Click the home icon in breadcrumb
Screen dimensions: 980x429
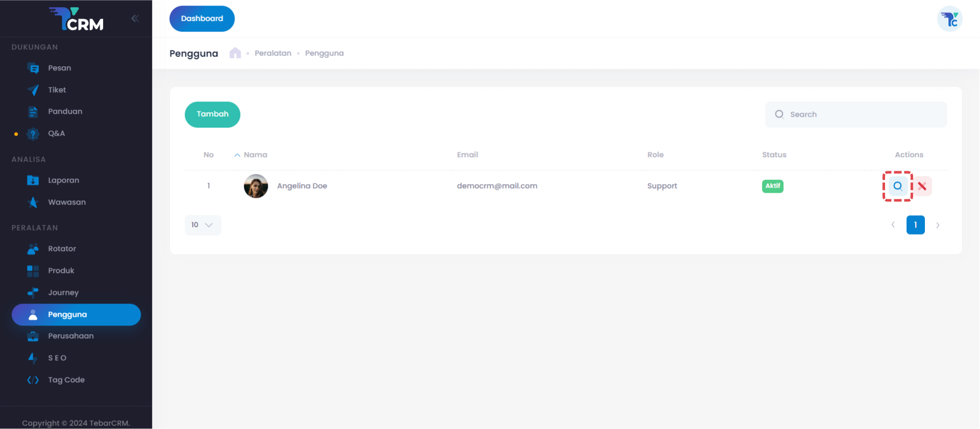tap(235, 53)
